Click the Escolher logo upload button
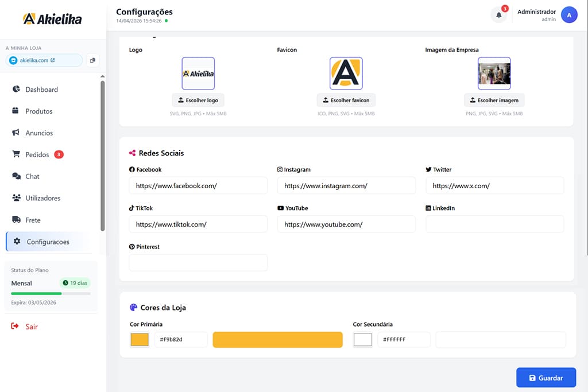 (x=198, y=100)
